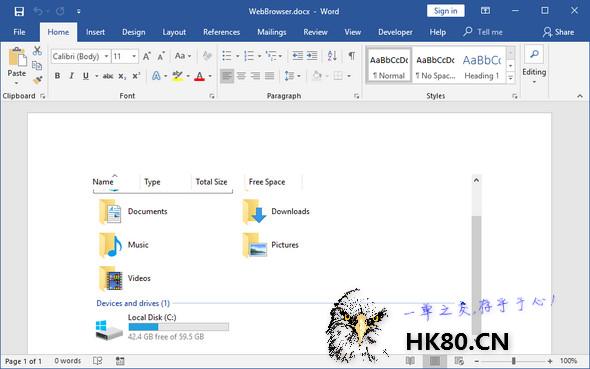Toggle Align Left

pos(227,76)
